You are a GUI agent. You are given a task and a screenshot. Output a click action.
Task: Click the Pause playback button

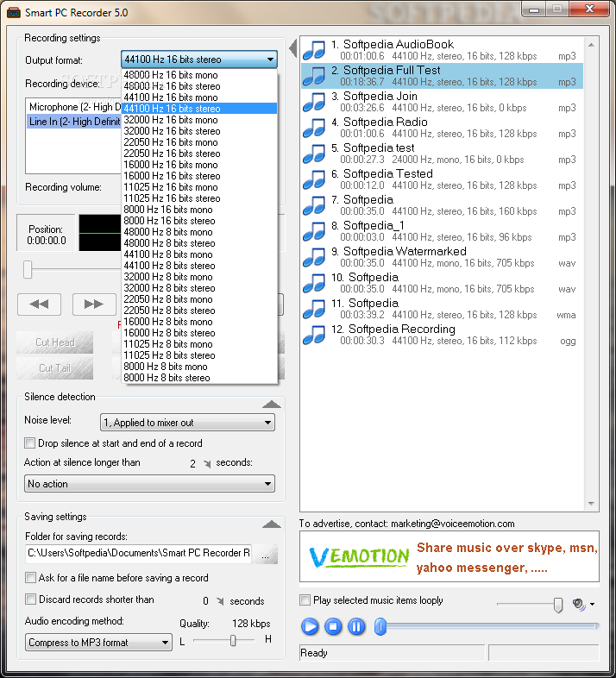(356, 626)
